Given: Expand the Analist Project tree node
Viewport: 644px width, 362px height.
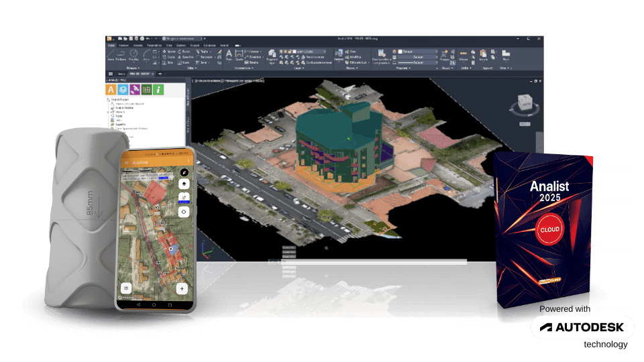Looking at the screenshot, I should pos(109,100).
